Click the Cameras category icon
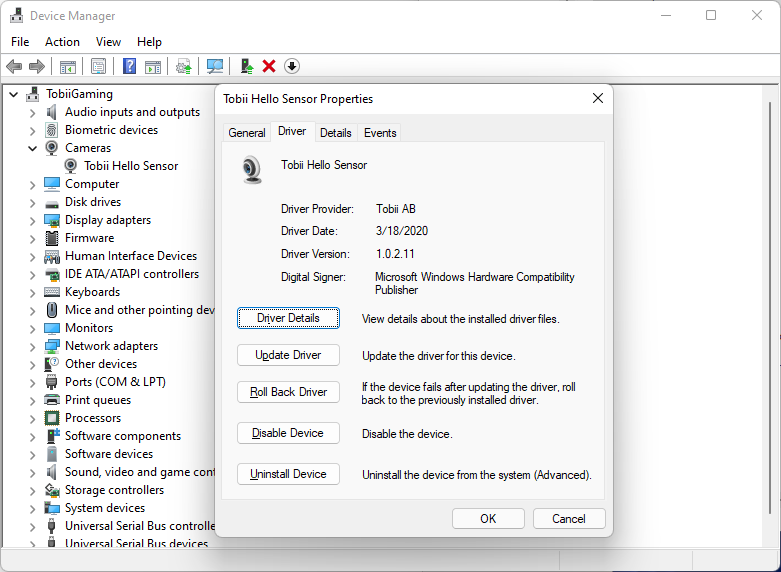This screenshot has height=572, width=781. pos(51,148)
